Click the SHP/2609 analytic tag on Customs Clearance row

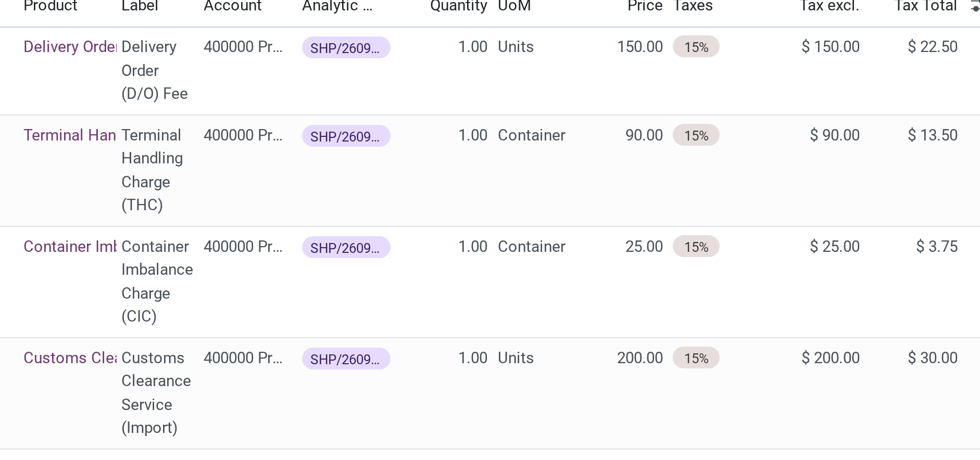point(346,359)
